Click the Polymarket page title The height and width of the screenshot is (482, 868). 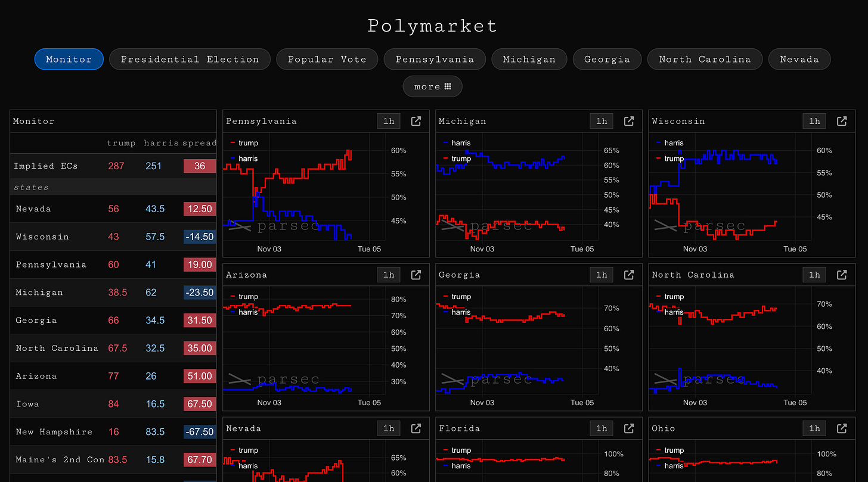tap(433, 26)
